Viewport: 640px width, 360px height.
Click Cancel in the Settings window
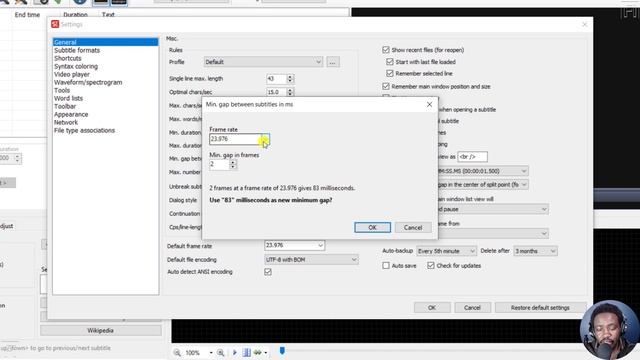[472, 308]
